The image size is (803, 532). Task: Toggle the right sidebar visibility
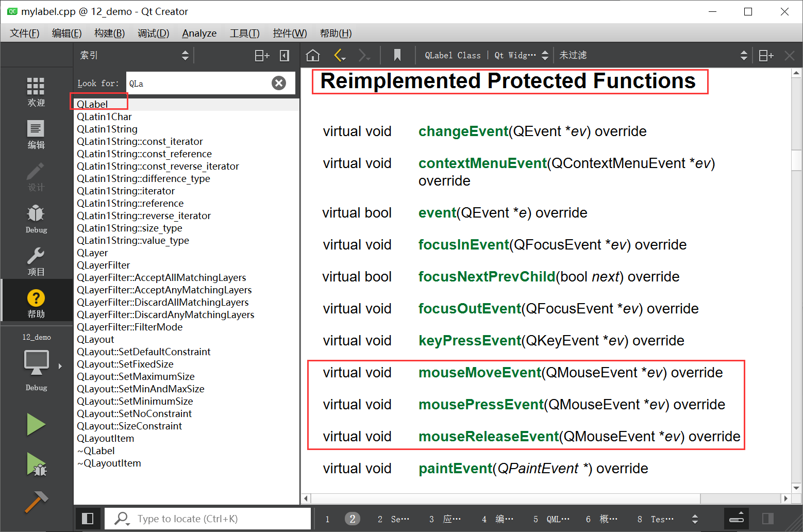click(x=768, y=519)
